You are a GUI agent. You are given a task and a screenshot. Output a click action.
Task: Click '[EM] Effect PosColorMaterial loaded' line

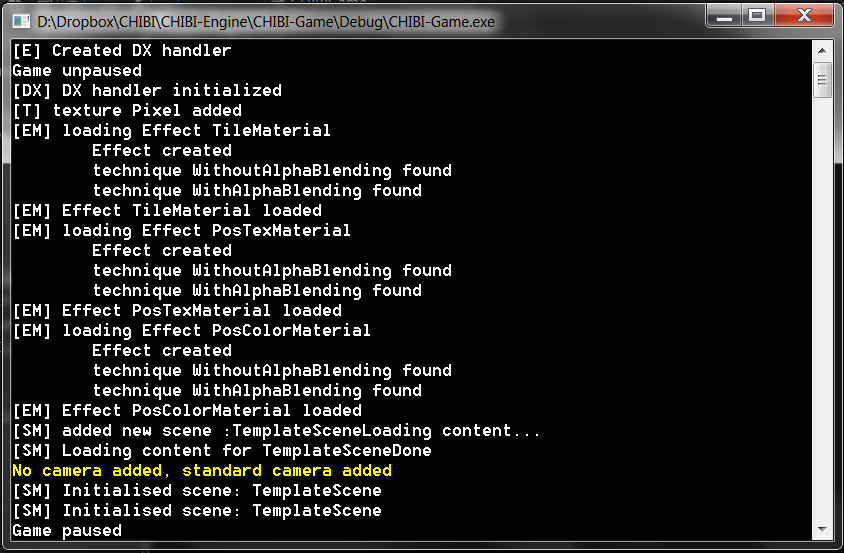pyautogui.click(x=187, y=410)
